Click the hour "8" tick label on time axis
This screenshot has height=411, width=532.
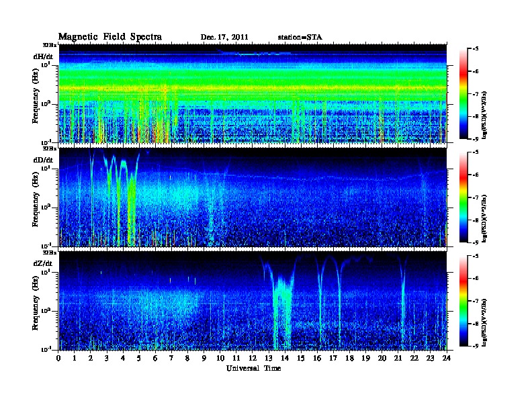pyautogui.click(x=188, y=358)
